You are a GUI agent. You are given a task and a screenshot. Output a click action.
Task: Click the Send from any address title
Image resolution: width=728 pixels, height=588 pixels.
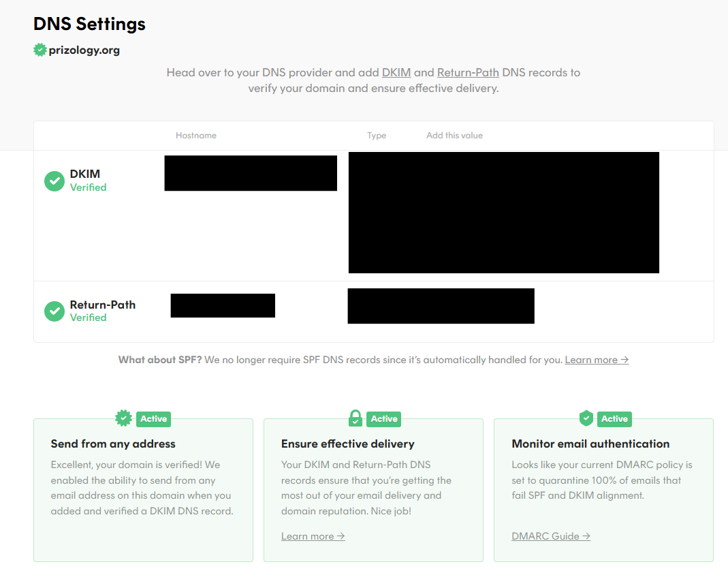point(113,444)
